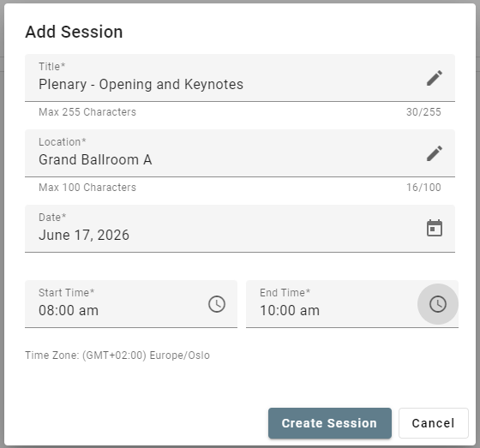Cancel the Add Session dialog
The height and width of the screenshot is (448, 480).
point(433,423)
